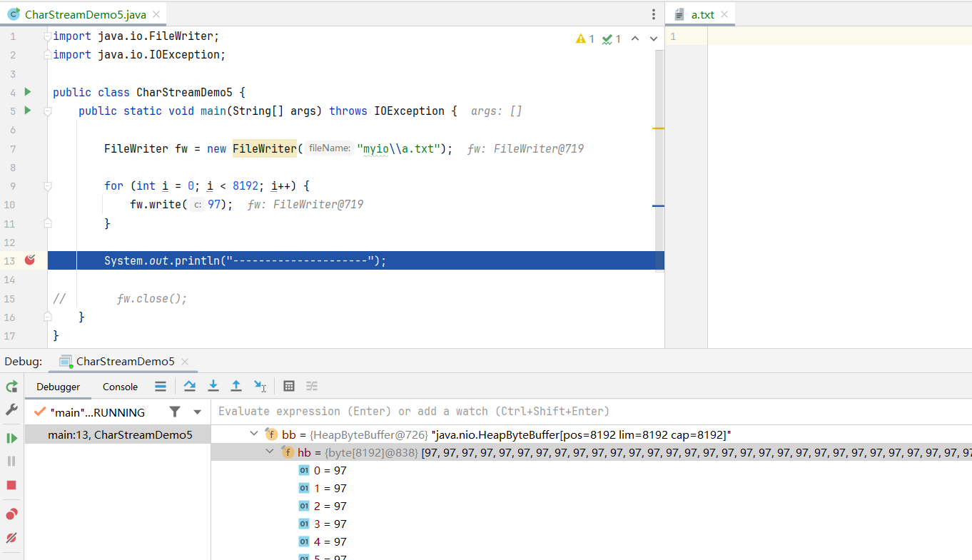Viewport: 972px width, 560px height.
Task: Pause the running program
Action: (x=11, y=462)
